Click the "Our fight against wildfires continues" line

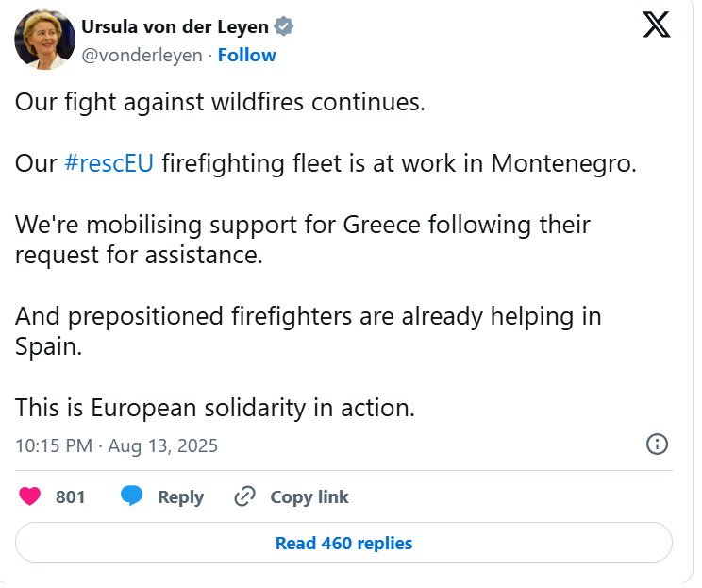[x=220, y=102]
